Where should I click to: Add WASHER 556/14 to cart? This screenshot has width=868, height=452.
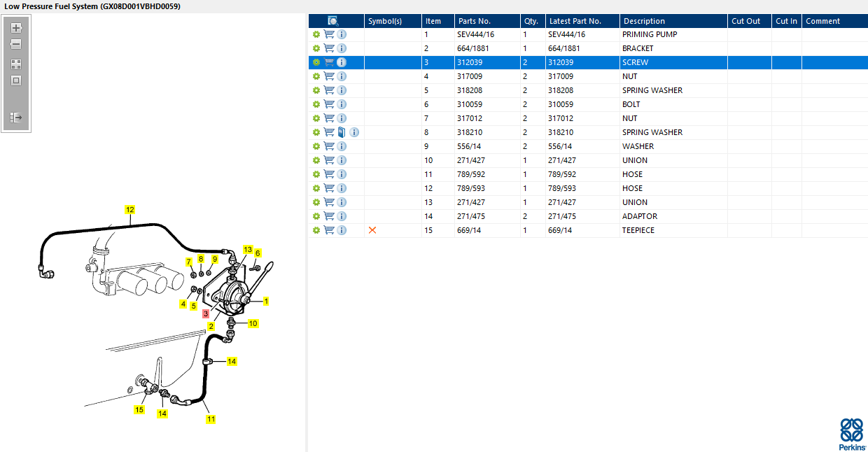click(x=329, y=146)
